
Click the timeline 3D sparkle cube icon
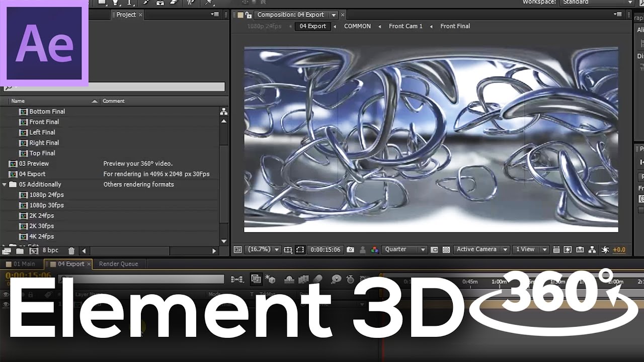[x=270, y=279]
